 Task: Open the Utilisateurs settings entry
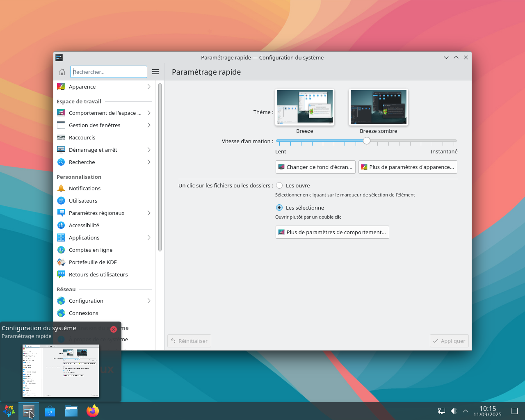[105, 201]
